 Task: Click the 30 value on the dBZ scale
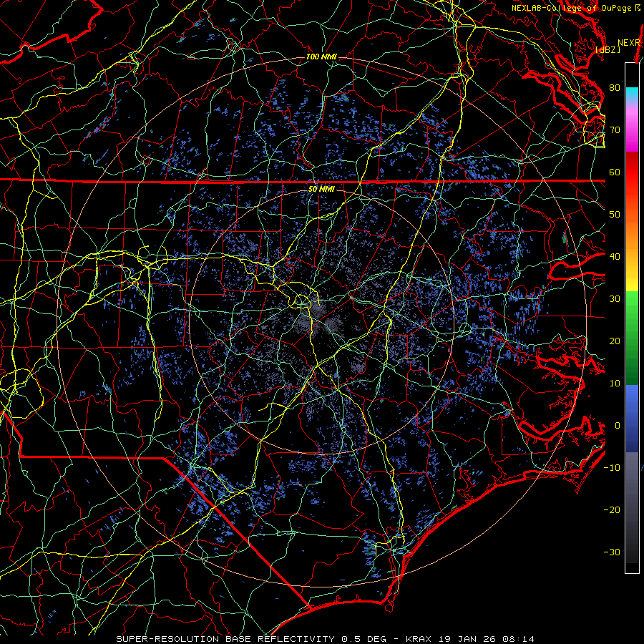coord(615,299)
